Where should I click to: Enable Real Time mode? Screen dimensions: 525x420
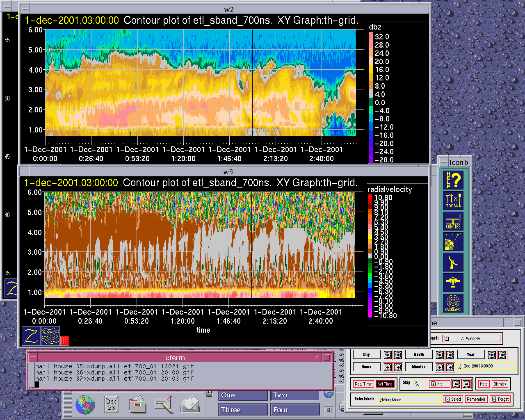(x=363, y=384)
